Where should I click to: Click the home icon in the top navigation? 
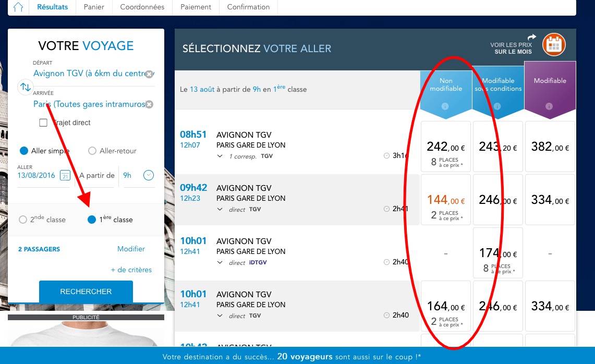[19, 7]
